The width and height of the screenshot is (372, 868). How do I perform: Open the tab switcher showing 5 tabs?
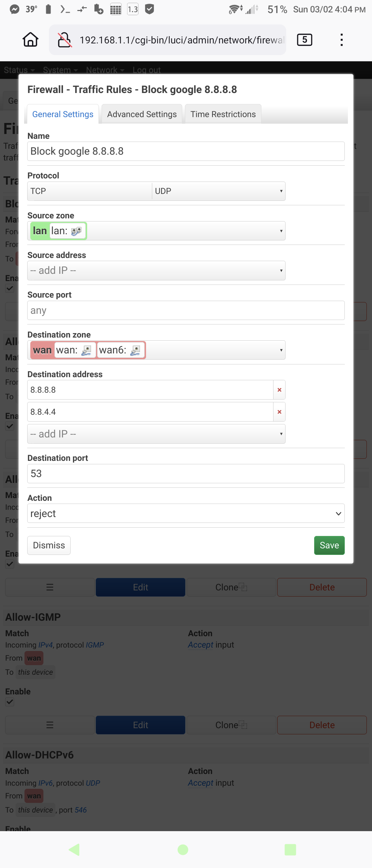[304, 40]
